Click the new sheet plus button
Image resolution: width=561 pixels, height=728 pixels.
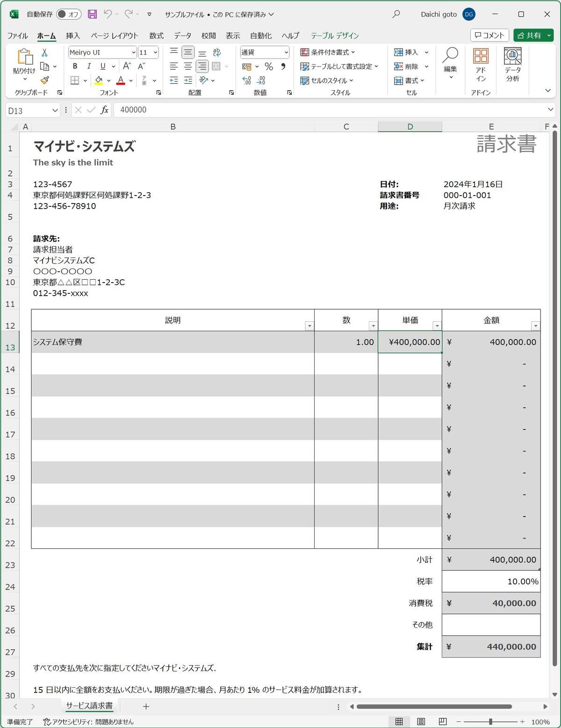coord(146,706)
